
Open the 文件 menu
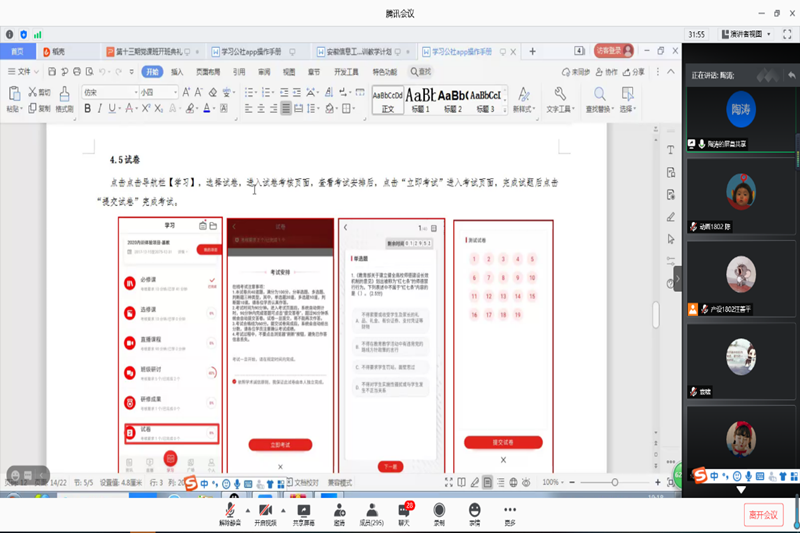(22, 72)
